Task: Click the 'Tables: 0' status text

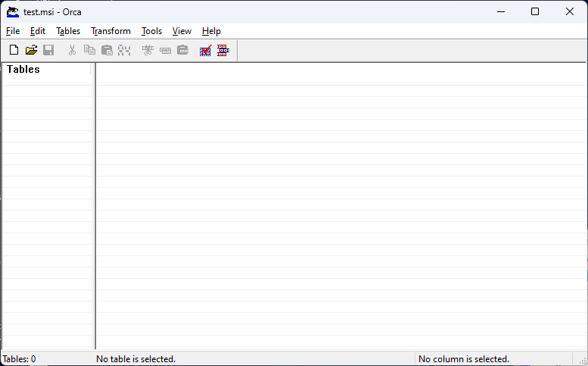Action: point(19,359)
